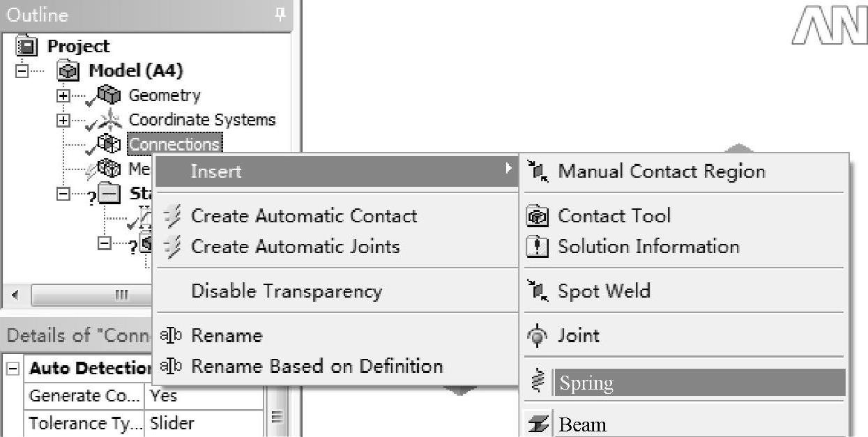Viewport: 868px width, 437px height.
Task: Collapse the Auto Detection details group
Action: click(12, 368)
